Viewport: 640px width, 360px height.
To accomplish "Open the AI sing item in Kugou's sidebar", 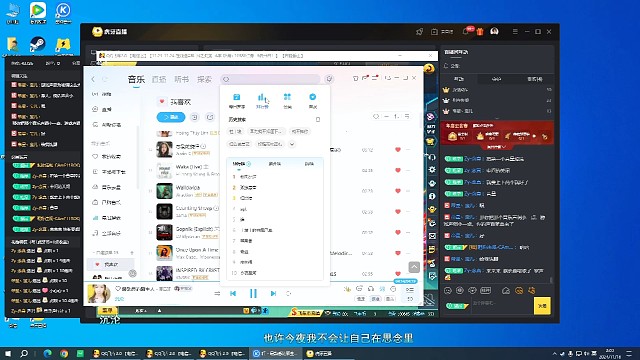I will click(x=107, y=125).
